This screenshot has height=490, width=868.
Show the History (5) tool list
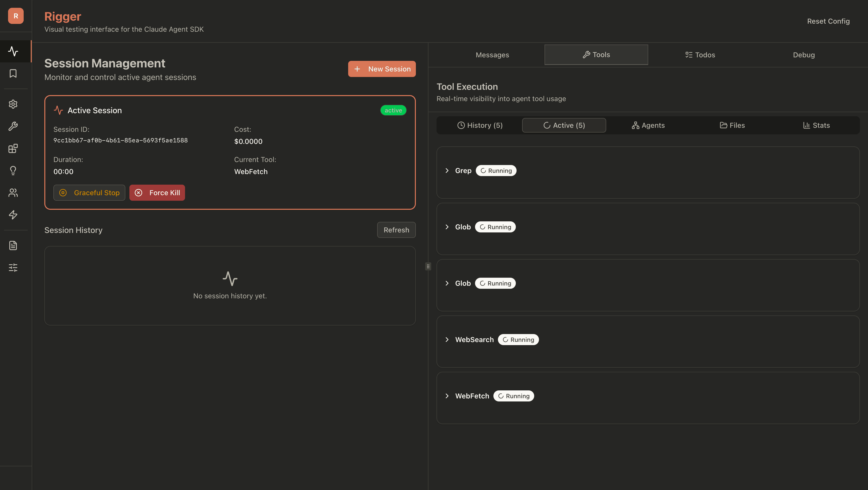(x=480, y=125)
